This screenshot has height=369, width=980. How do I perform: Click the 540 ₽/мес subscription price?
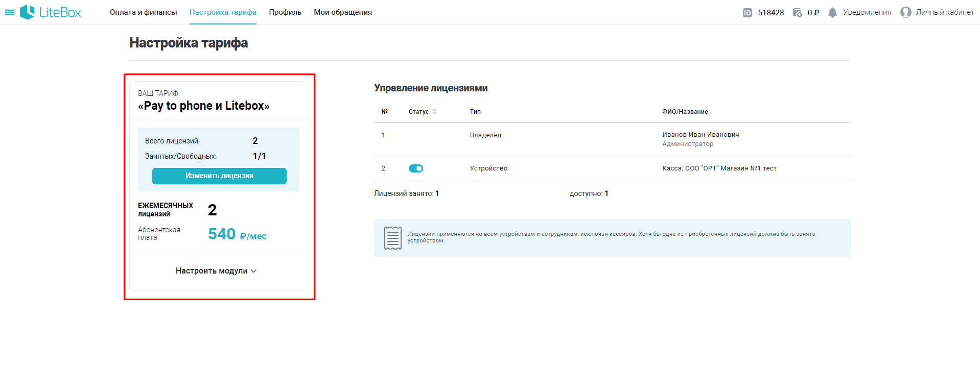[x=237, y=234]
